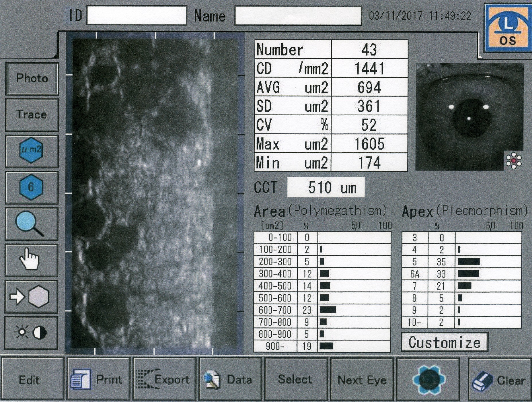The height and width of the screenshot is (402, 532).
Task: Activate the magnifying glass zoom tool
Action: 31,224
